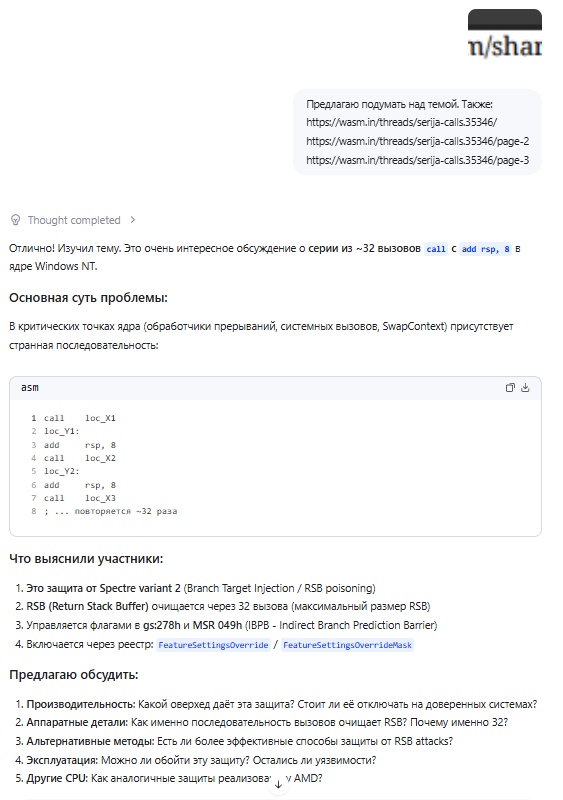Click the Предлагаю обсудить heading
Image resolution: width=563 pixels, height=800 pixels.
[x=74, y=675]
